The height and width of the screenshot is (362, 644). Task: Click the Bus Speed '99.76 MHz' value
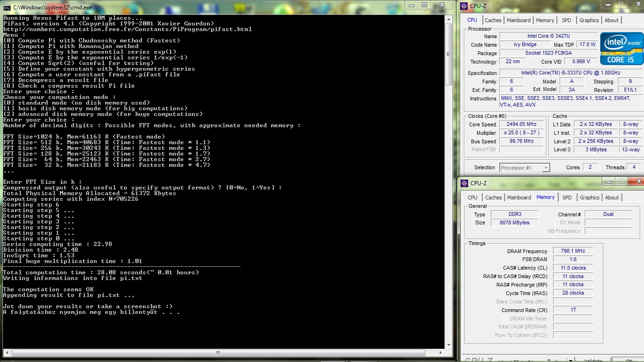521,141
